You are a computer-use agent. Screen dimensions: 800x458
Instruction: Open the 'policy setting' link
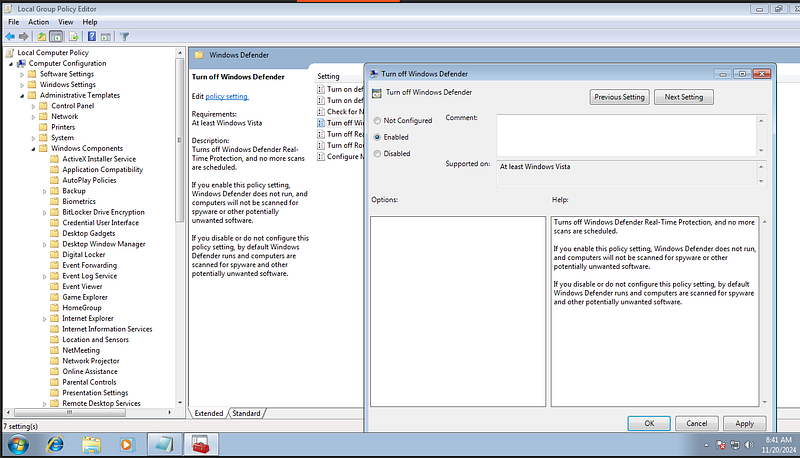coord(227,96)
